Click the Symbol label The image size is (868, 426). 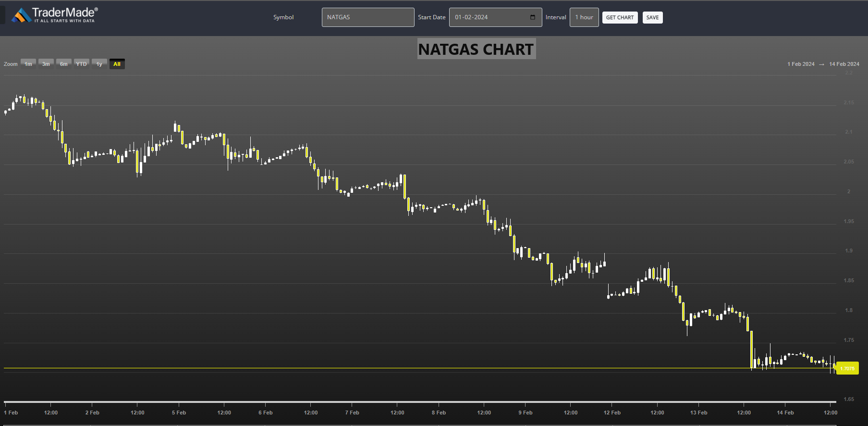click(283, 17)
